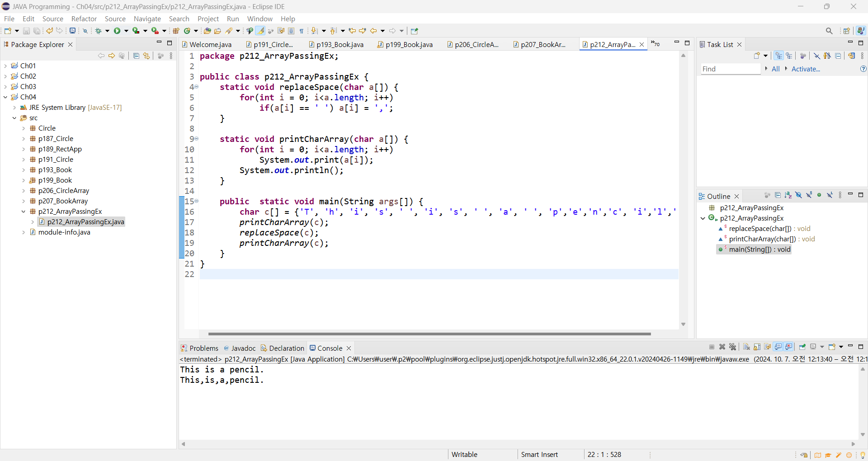Expand the p206_CircleArray package

point(24,190)
